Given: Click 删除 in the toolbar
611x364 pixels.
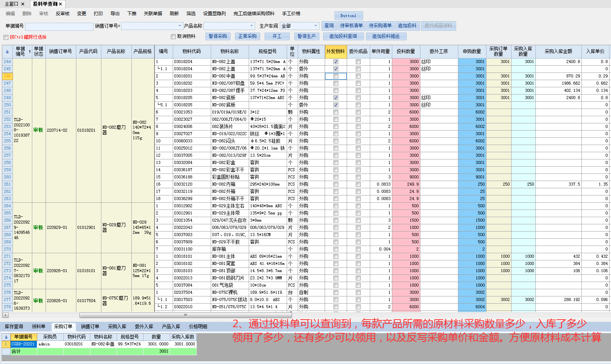Looking at the screenshot, I should click(x=27, y=14).
